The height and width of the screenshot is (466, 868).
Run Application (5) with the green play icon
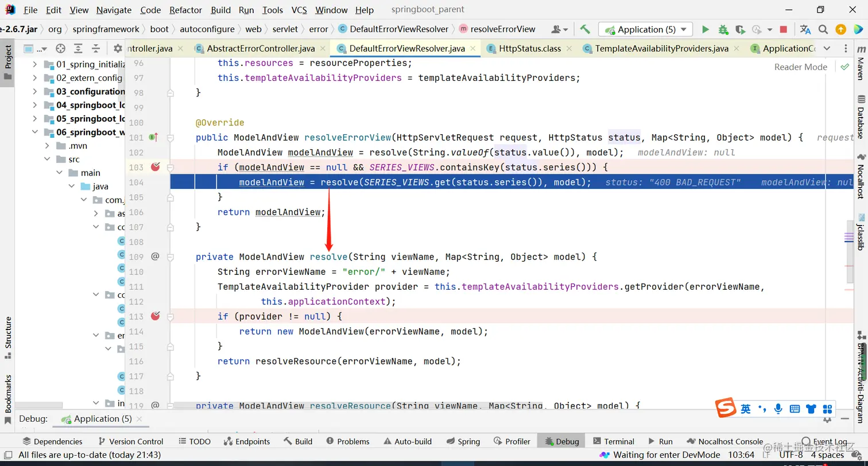706,29
